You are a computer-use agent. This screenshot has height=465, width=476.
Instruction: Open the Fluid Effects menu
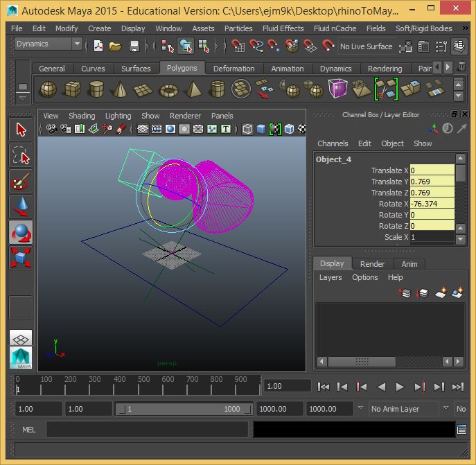coord(283,28)
